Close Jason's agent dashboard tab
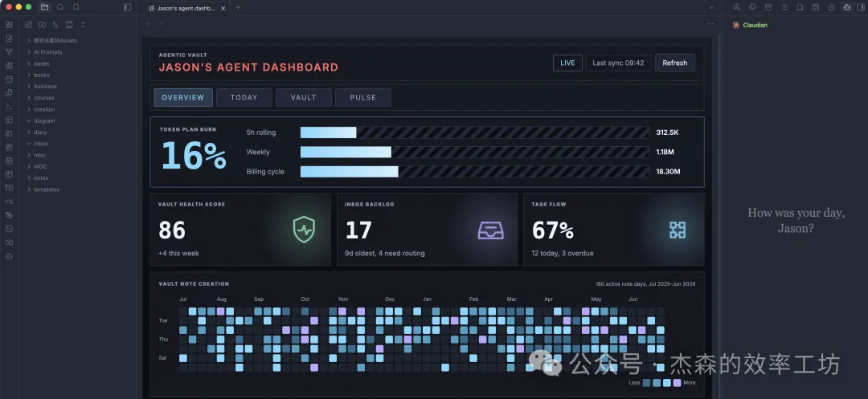The width and height of the screenshot is (868, 399). [x=223, y=8]
